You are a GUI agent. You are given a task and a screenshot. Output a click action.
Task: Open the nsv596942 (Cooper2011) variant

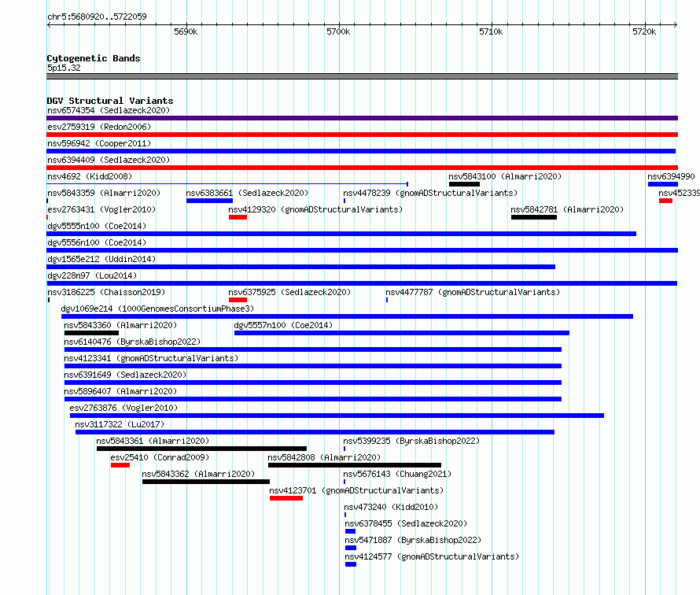tap(361, 151)
